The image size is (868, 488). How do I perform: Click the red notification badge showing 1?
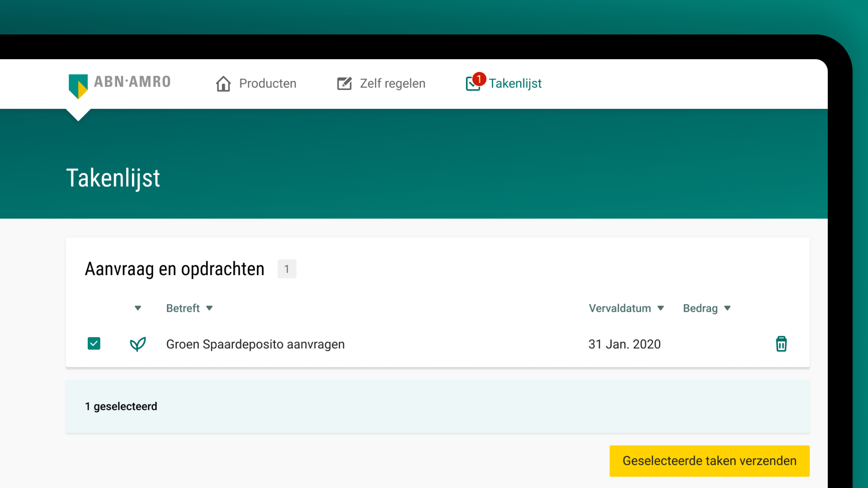click(479, 79)
